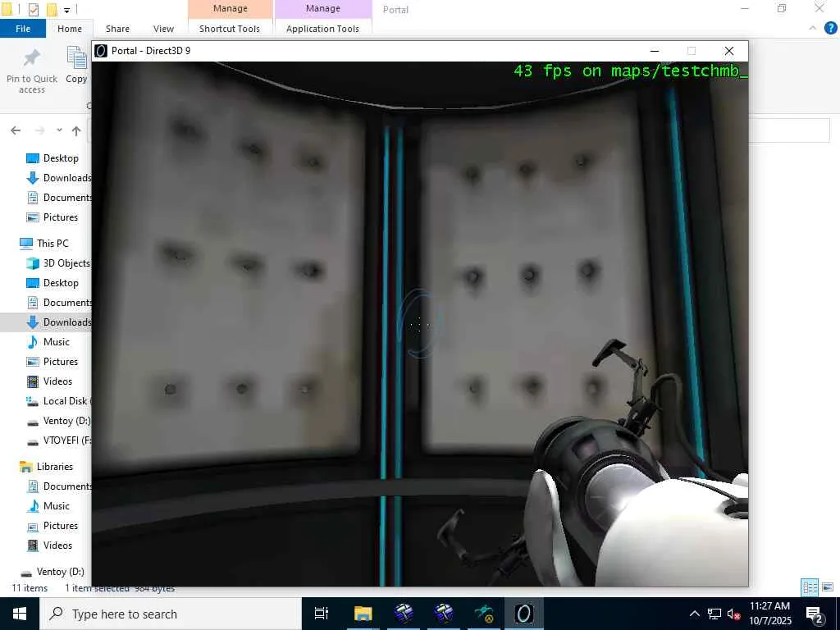Screen dimensions: 840x630
Task: Show hidden system tray icons
Action: [x=694, y=614]
